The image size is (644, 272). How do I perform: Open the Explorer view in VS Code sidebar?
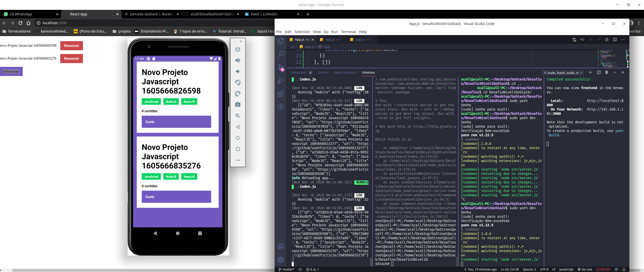281,41
